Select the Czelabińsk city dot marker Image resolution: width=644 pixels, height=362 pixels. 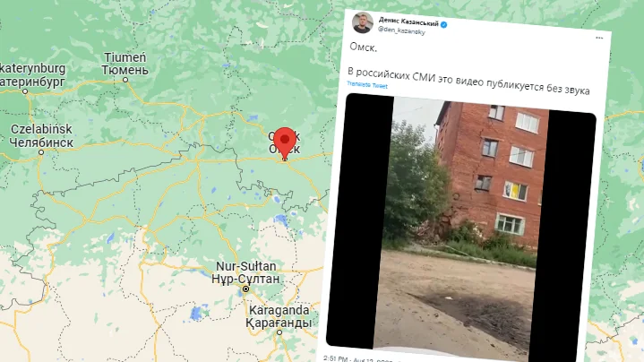tap(41, 152)
